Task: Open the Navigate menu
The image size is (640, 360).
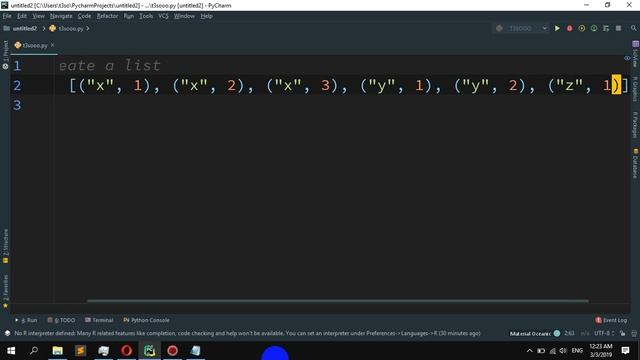Action: (x=61, y=16)
